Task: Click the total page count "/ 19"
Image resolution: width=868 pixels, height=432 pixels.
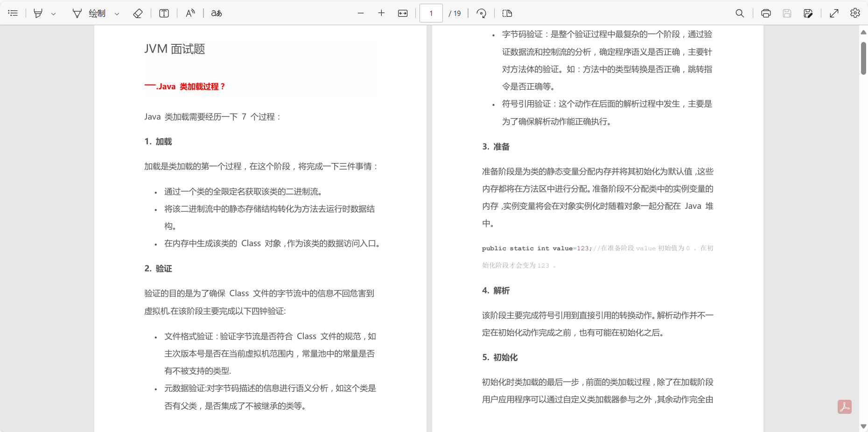Action: (455, 14)
